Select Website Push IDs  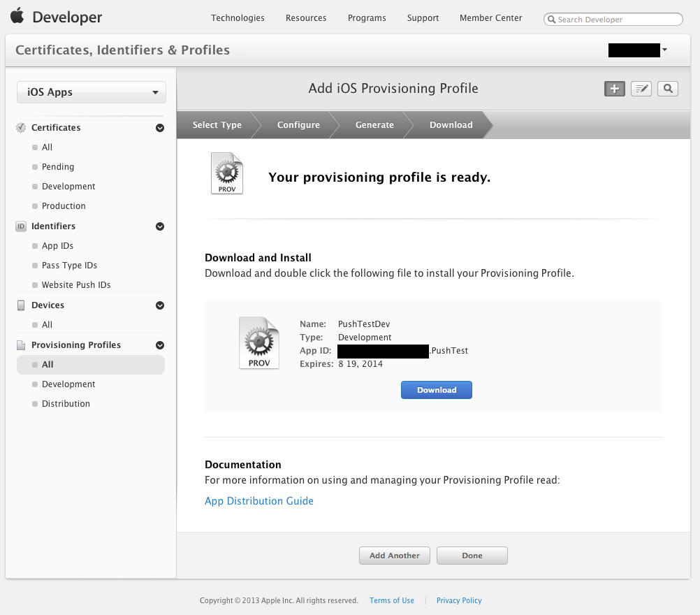[x=76, y=285]
